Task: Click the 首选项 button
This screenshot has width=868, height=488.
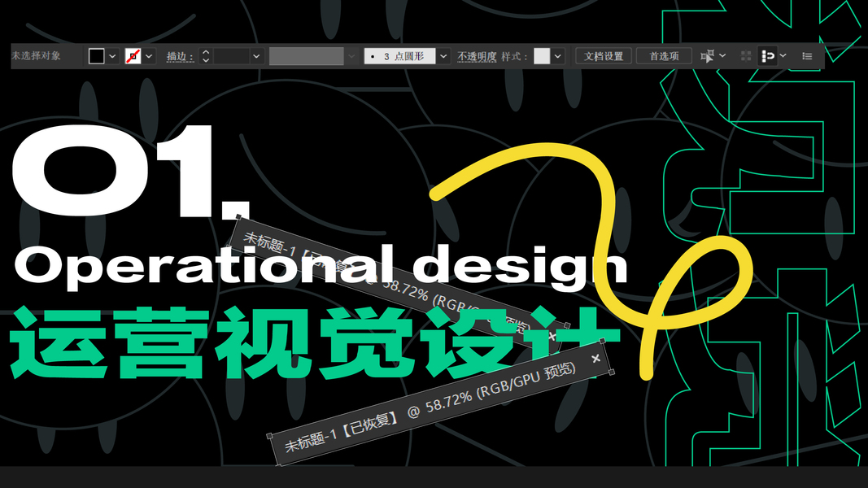Action: pos(664,56)
